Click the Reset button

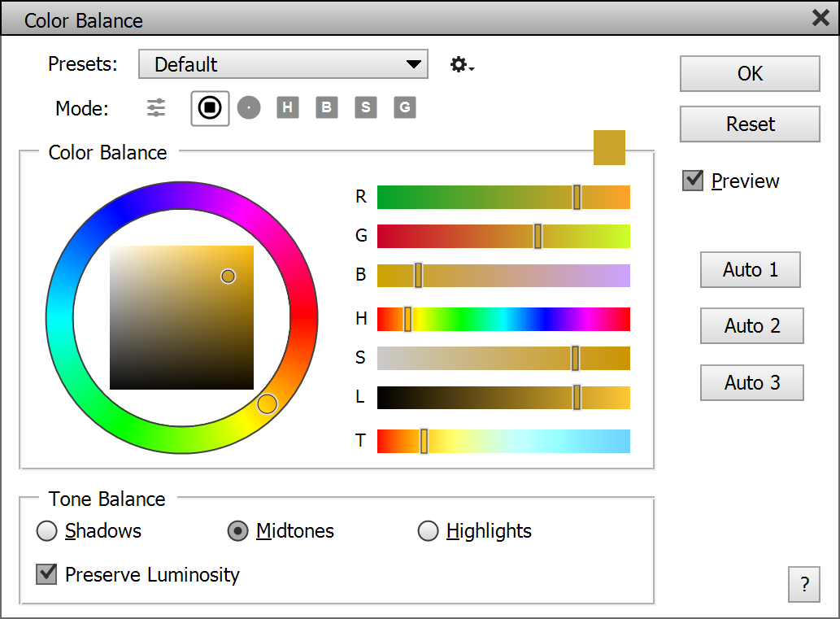tap(750, 124)
